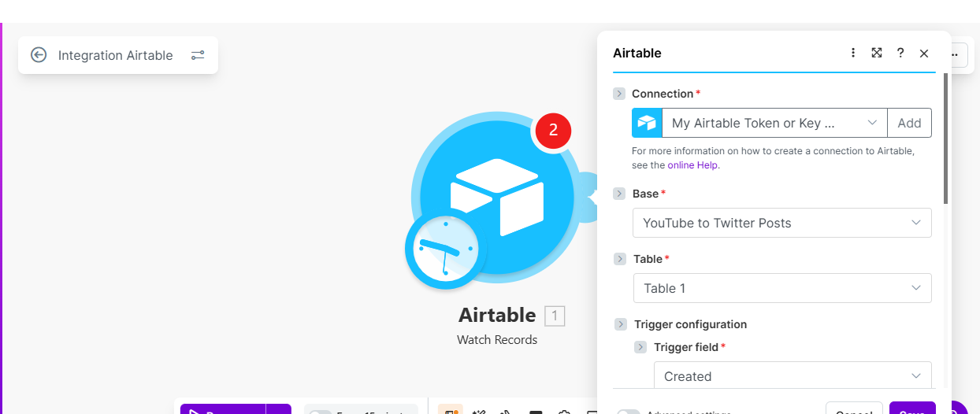Expand the Base field options
Screen dimensions: 980x414
(619, 194)
